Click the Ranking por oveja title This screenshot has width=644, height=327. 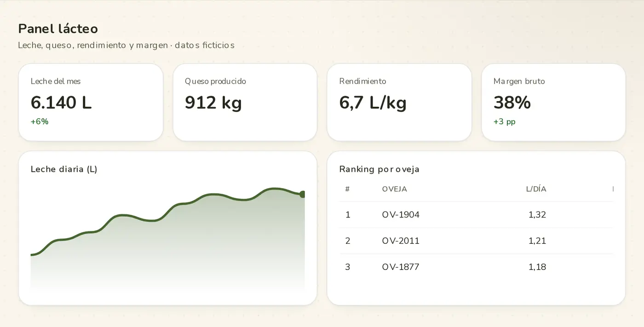[379, 169]
